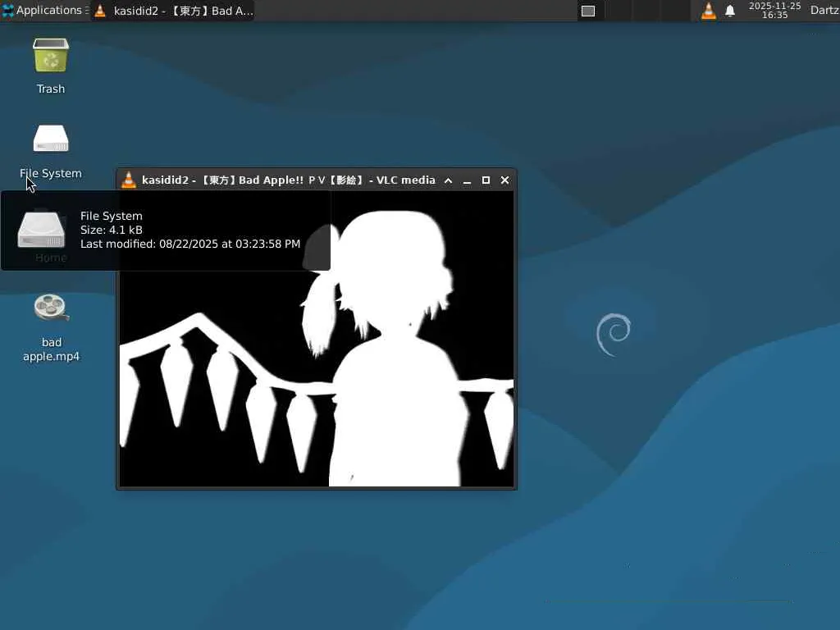Select the bad apple.mp4 video file icon

tap(51, 308)
